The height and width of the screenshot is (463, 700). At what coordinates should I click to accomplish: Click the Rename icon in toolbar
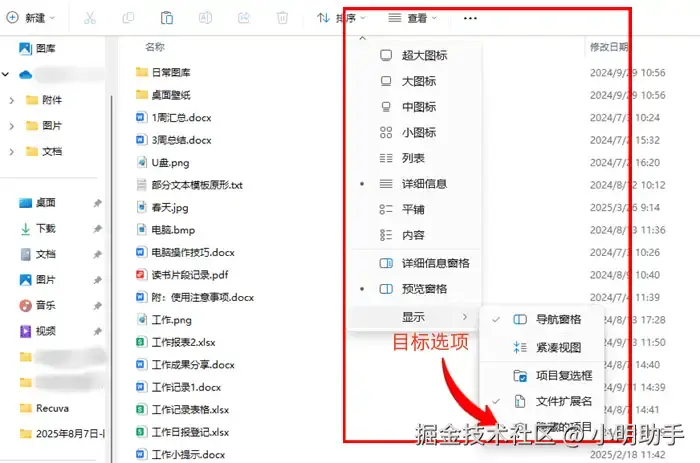tap(205, 18)
